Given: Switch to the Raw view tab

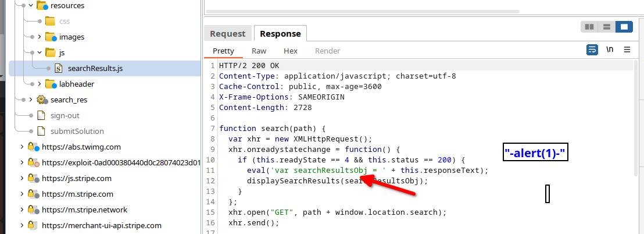Looking at the screenshot, I should 259,51.
